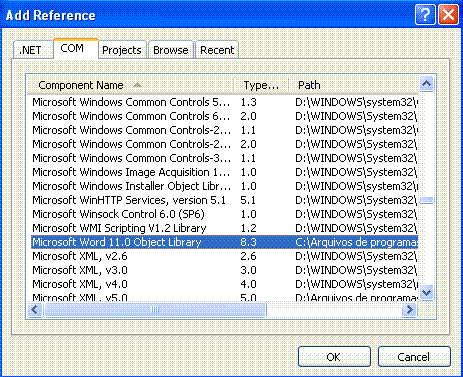Click the horizontal scrollbar right arrow
This screenshot has height=377, width=463.
pyautogui.click(x=409, y=310)
